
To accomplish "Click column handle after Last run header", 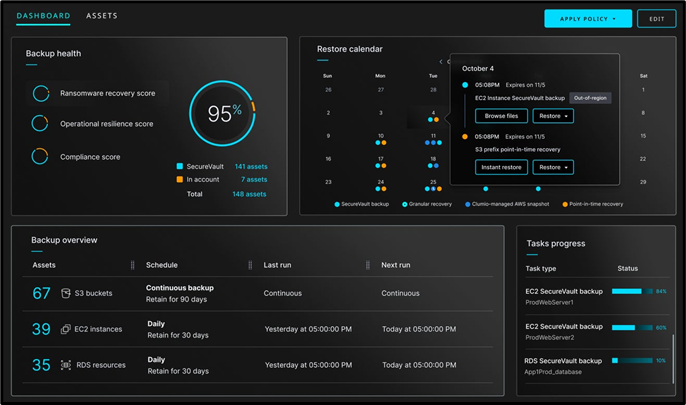I will 368,265.
